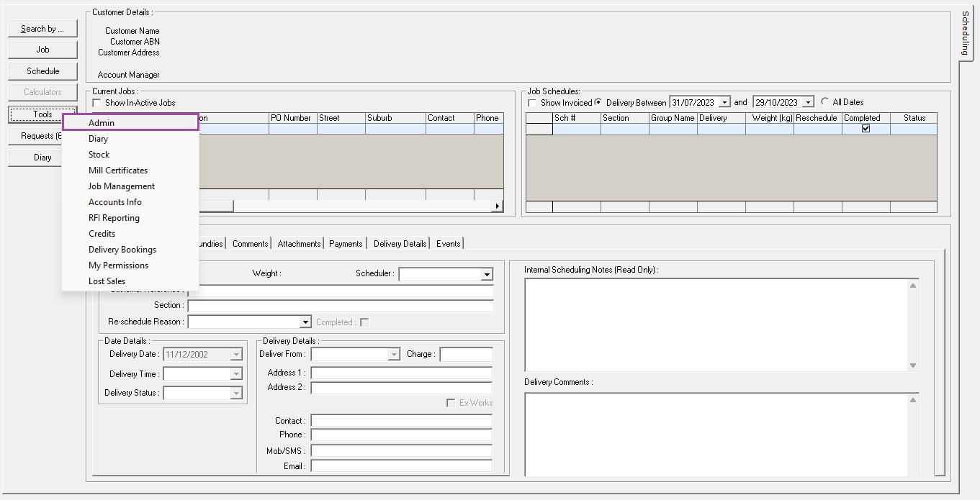Focus the Contact field under Delivery Details
The image size is (980, 500).
pyautogui.click(x=401, y=421)
